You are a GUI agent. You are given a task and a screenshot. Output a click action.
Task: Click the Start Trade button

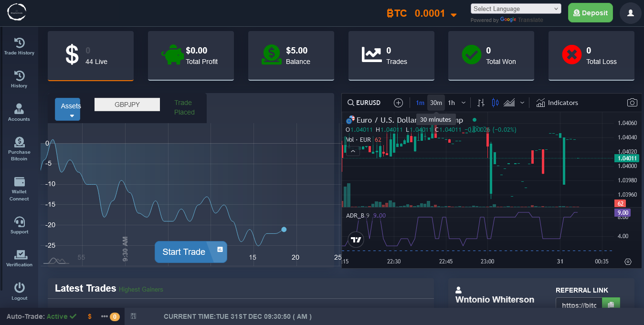pos(184,252)
